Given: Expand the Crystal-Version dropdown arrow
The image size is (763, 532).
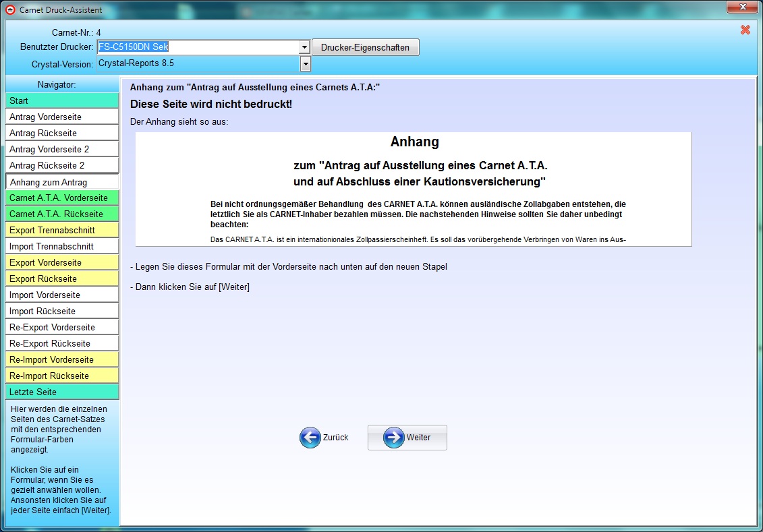Looking at the screenshot, I should point(305,63).
